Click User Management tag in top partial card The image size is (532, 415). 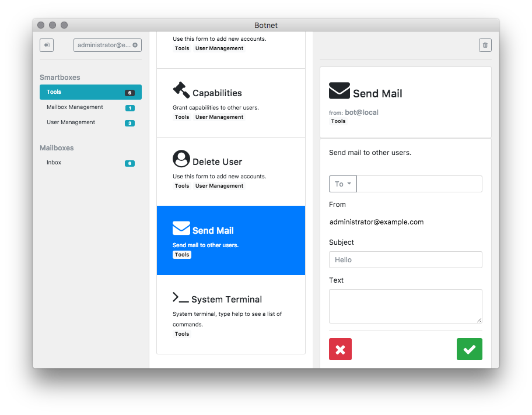219,48
